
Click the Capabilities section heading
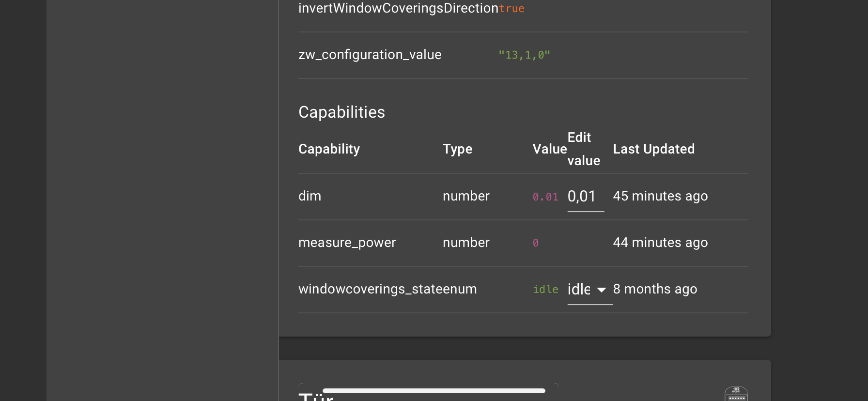(341, 112)
